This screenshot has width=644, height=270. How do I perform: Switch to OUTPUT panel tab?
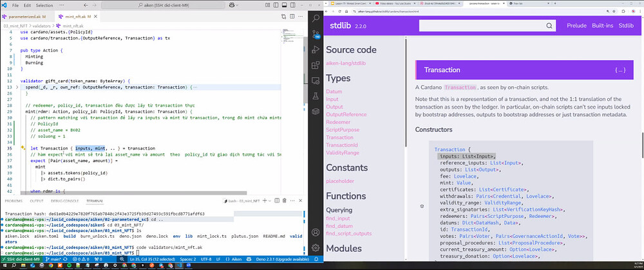[37, 201]
